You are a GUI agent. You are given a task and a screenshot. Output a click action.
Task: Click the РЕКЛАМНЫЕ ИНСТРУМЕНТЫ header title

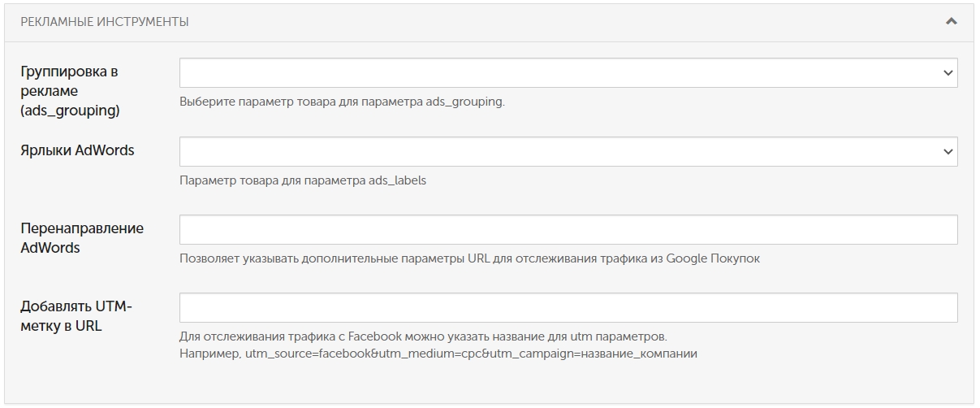[105, 22]
